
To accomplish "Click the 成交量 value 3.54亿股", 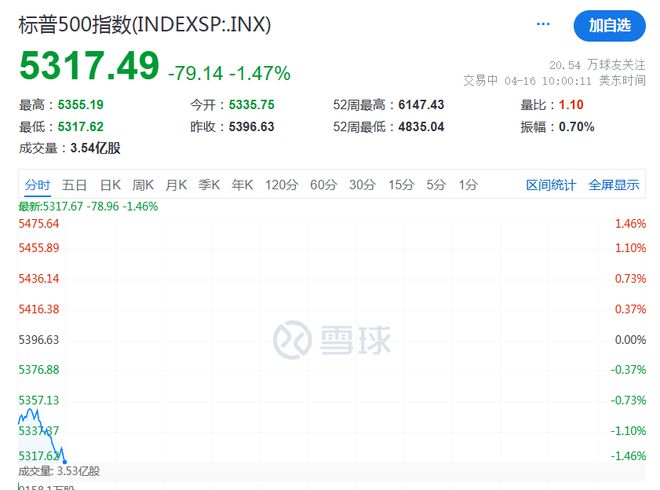I will (96, 148).
